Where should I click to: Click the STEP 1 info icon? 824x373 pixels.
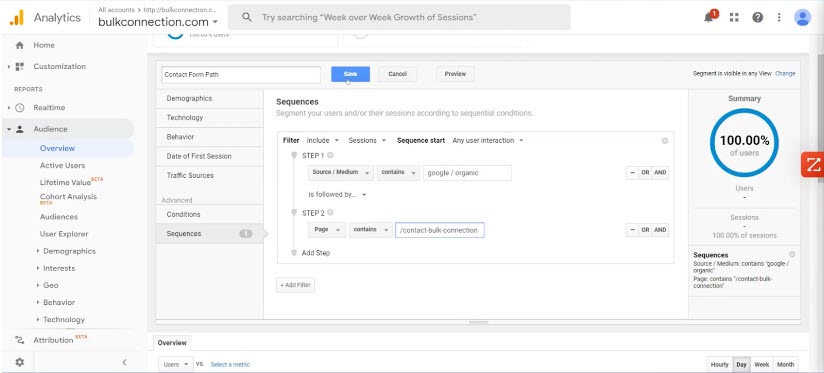331,156
